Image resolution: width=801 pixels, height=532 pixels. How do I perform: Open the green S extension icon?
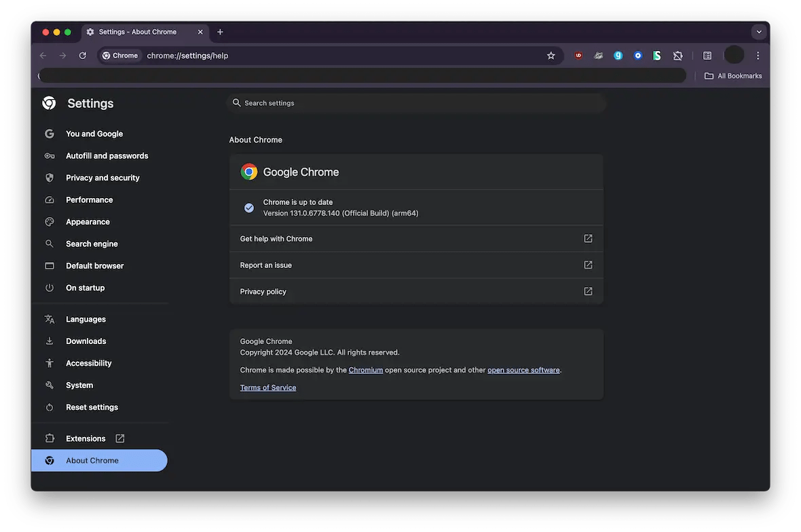tap(657, 56)
